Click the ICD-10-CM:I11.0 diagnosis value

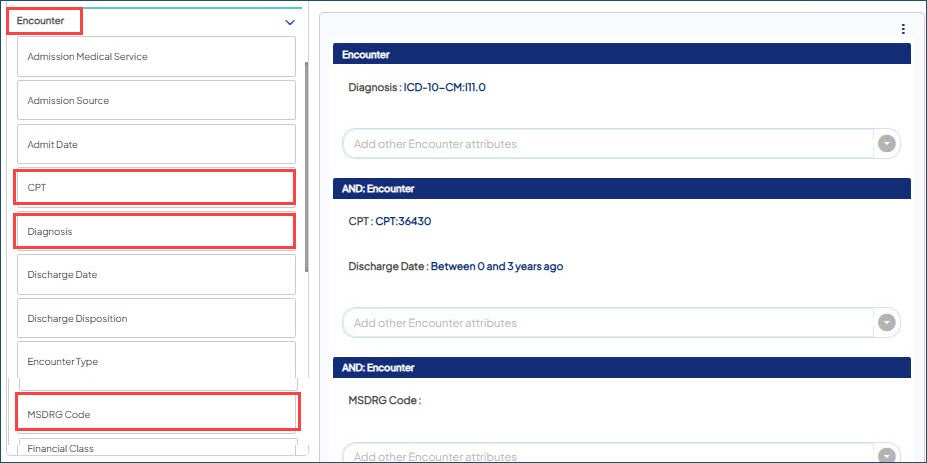point(444,87)
